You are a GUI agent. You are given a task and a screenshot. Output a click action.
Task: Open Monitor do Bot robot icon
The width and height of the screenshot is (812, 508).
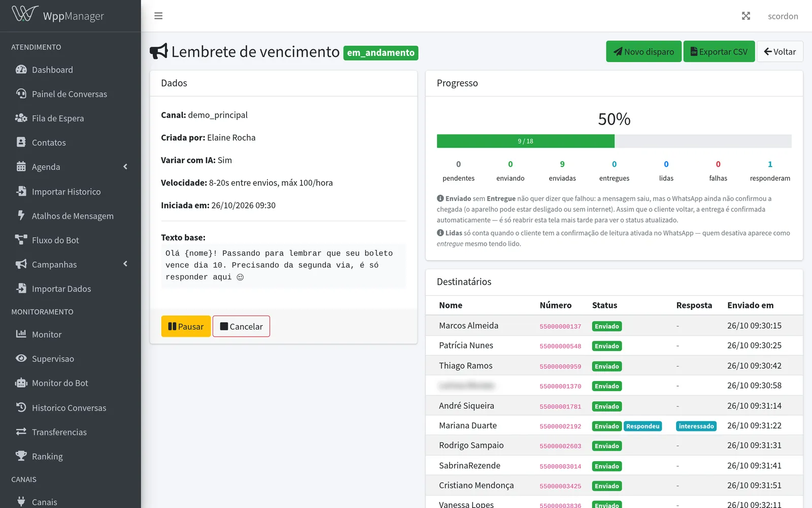pos(21,383)
